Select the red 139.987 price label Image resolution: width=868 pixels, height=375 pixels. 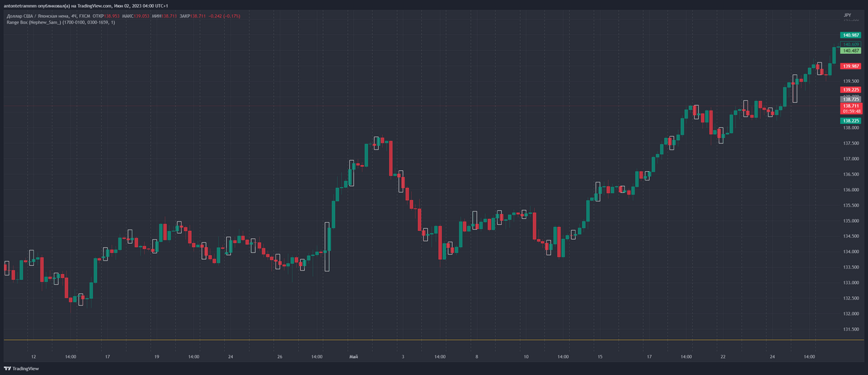[851, 66]
